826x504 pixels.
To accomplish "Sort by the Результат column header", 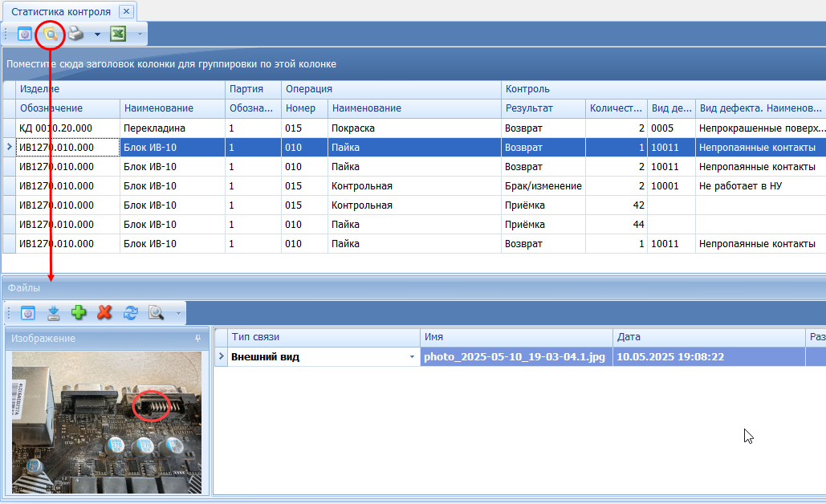I will (x=528, y=108).
